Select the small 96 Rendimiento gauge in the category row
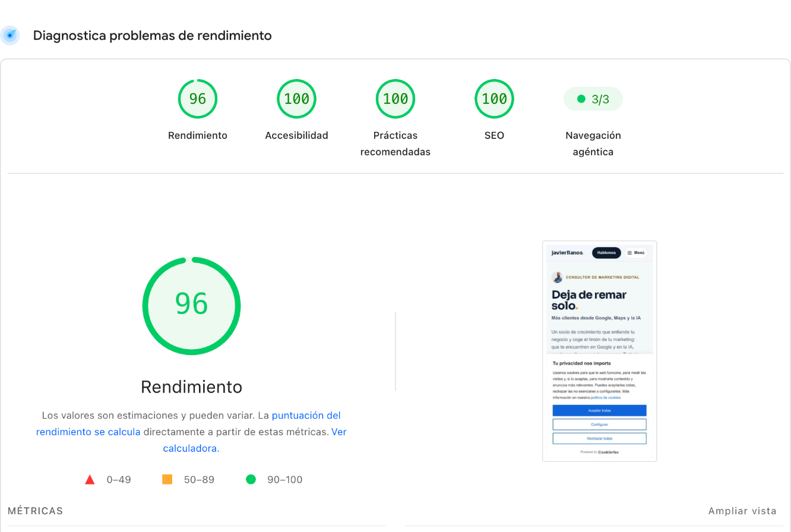 [x=198, y=99]
